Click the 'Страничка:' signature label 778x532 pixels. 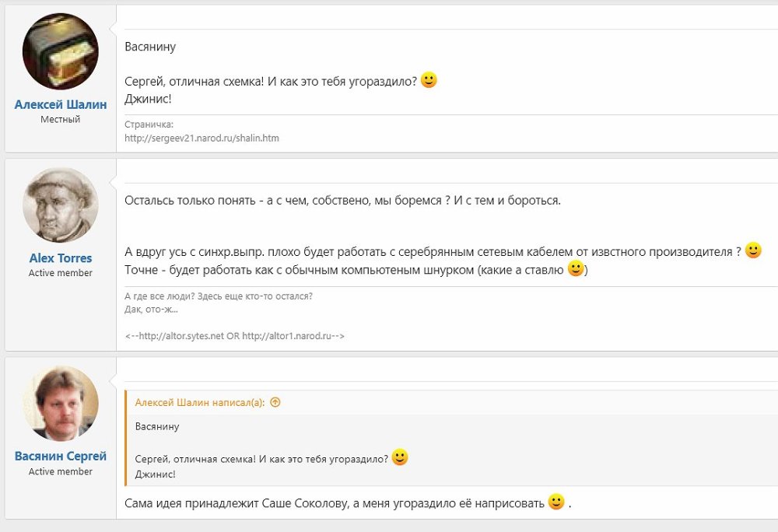[149, 124]
